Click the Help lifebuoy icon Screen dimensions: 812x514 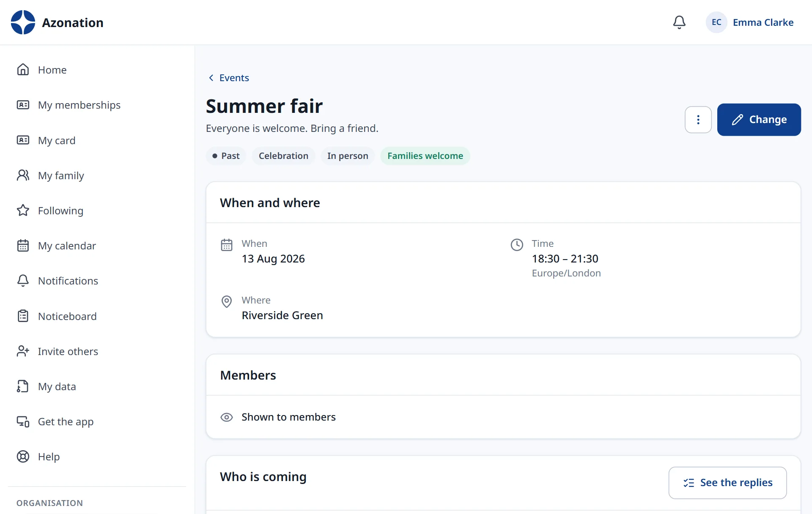23,457
